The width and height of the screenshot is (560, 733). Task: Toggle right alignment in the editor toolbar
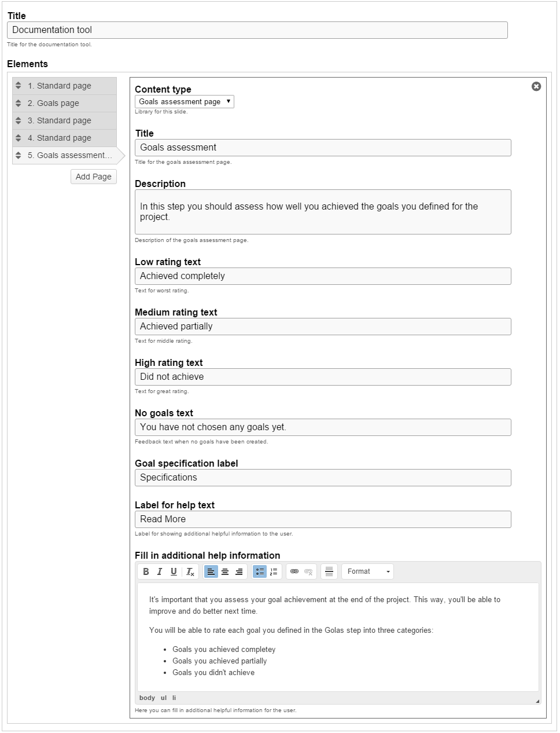click(239, 571)
